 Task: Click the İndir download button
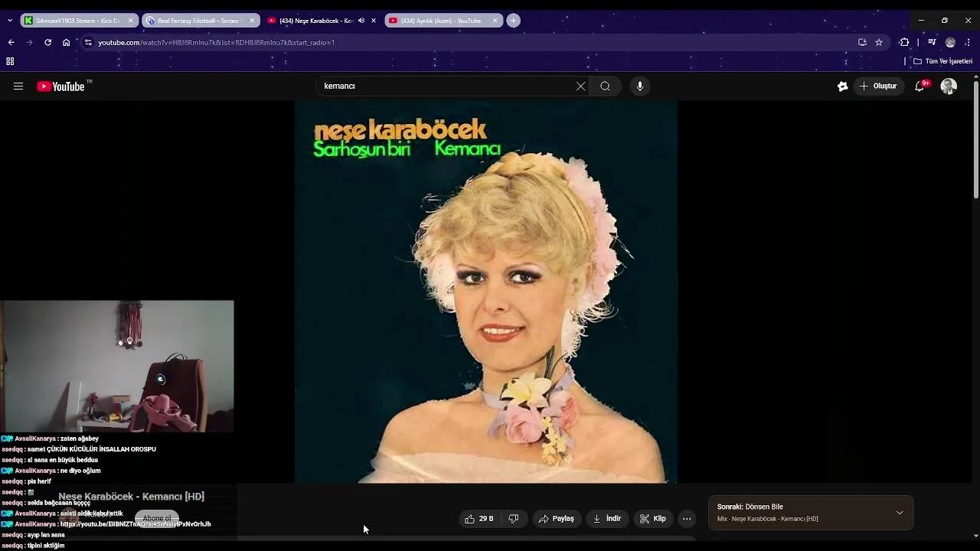607,519
